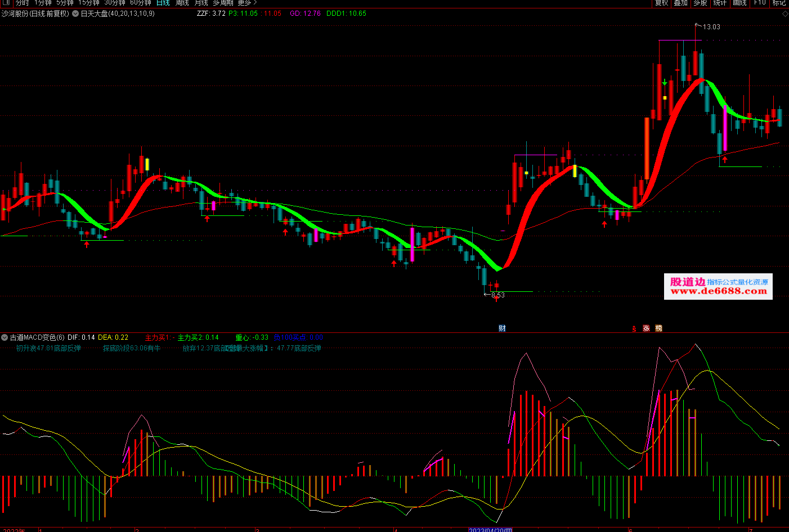This screenshot has height=532, width=789.
Task: Click the 重心: -0.33 readout
Action: (x=252, y=337)
